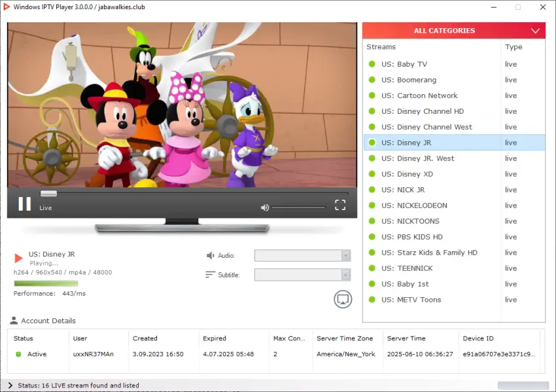Click the green Active status indicator

pos(18,354)
